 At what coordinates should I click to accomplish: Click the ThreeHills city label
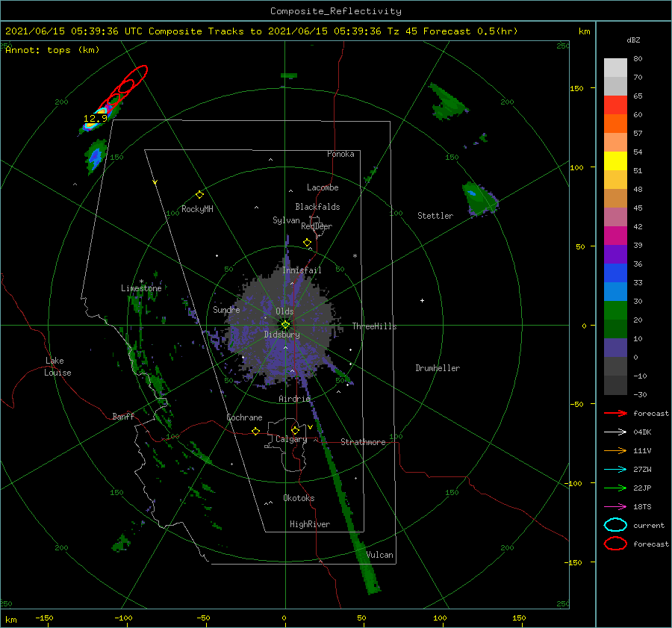[x=375, y=326]
